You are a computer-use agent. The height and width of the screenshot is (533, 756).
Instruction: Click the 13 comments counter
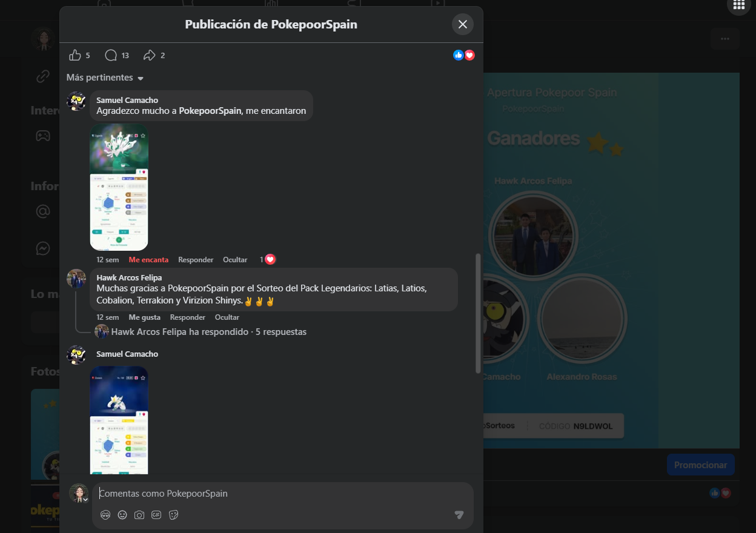tap(116, 55)
